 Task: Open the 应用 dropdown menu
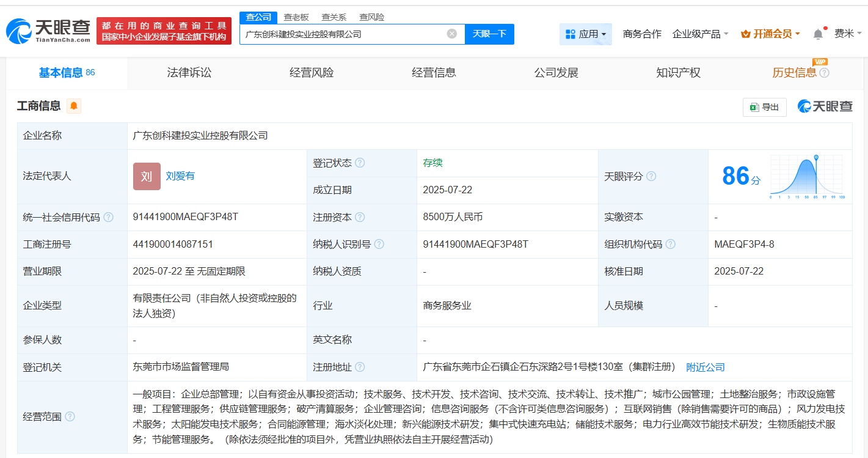coord(585,34)
